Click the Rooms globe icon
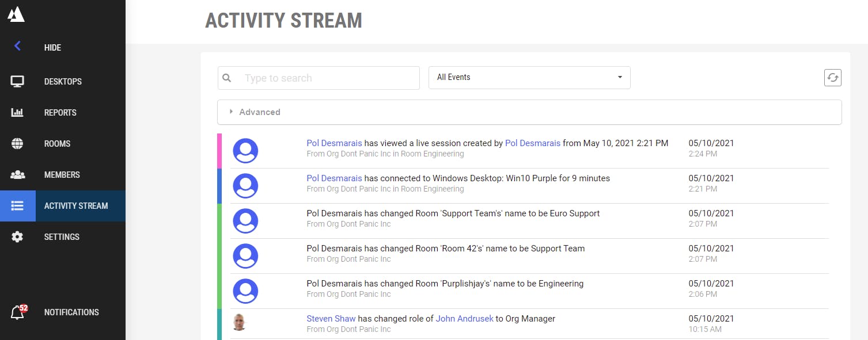 [x=17, y=144]
